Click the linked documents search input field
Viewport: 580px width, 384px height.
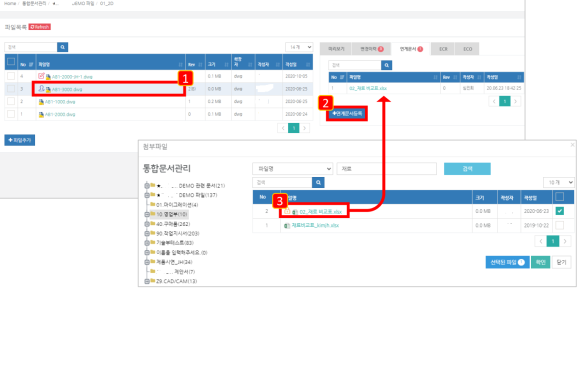coord(355,65)
